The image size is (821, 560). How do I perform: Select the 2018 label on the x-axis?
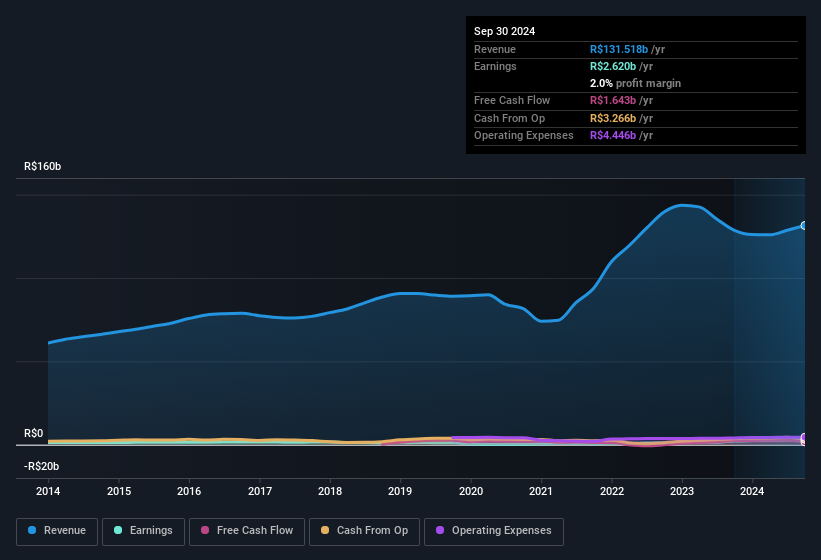pyautogui.click(x=330, y=491)
